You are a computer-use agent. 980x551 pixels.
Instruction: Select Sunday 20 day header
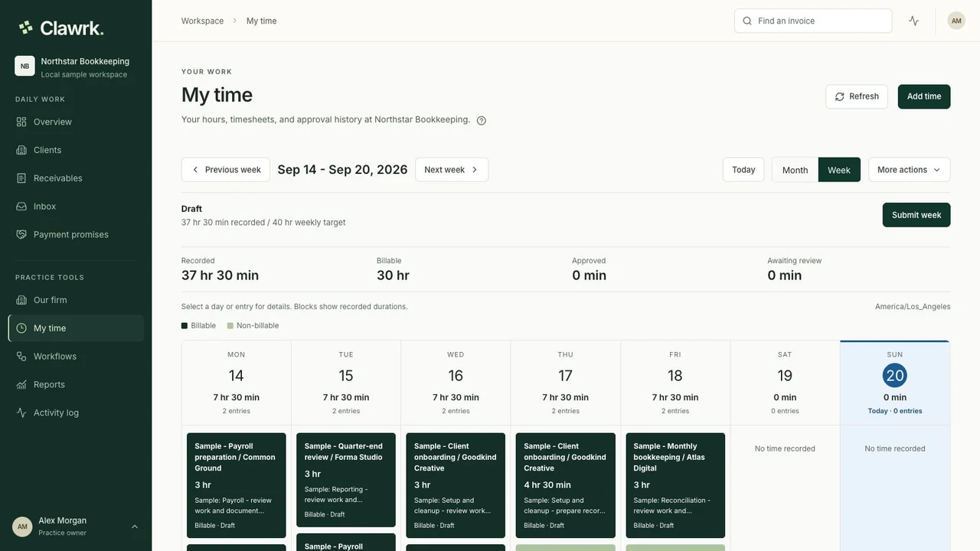[895, 383]
